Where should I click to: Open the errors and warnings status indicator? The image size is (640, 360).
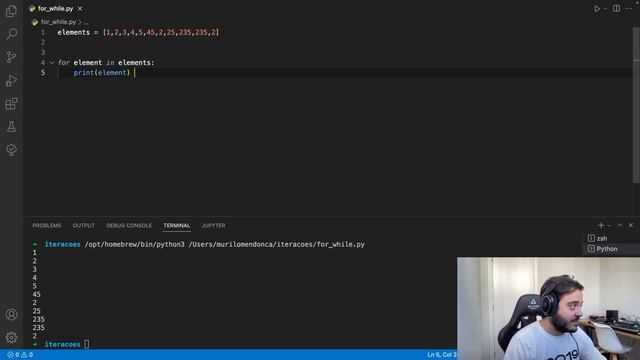20,355
